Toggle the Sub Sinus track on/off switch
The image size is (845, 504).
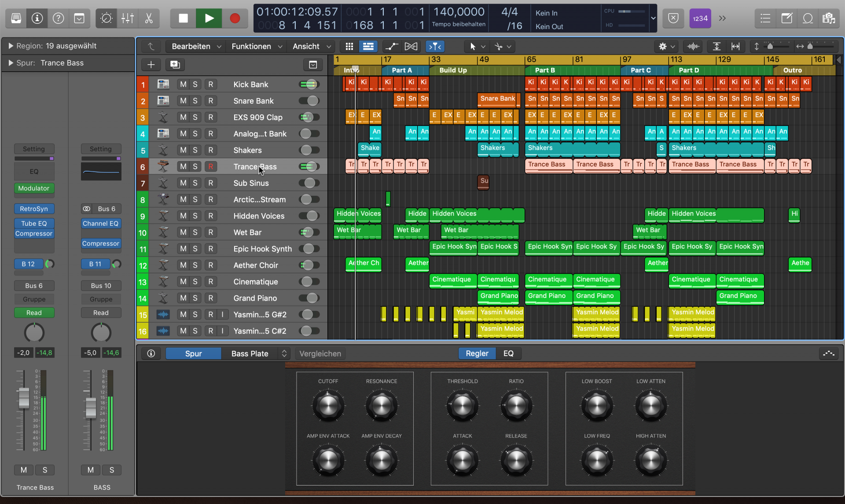coord(309,183)
